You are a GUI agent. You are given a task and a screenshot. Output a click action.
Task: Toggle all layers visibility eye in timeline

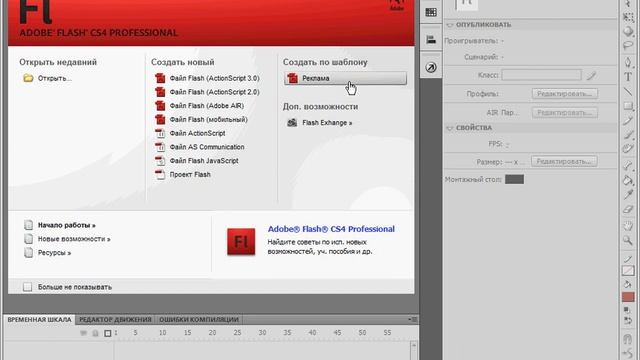tap(84, 333)
